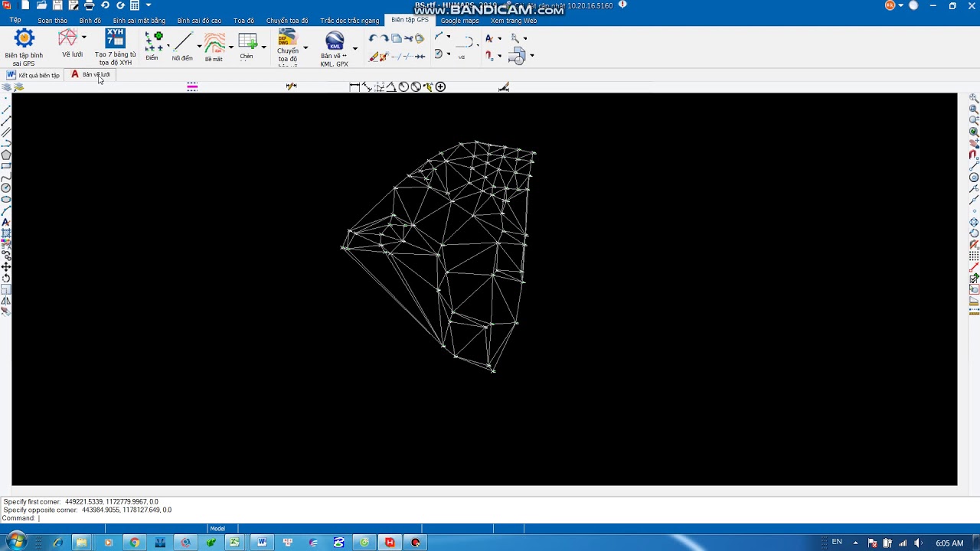Image resolution: width=980 pixels, height=551 pixels.
Task: Click the open folder icon in title bar
Action: tap(41, 5)
